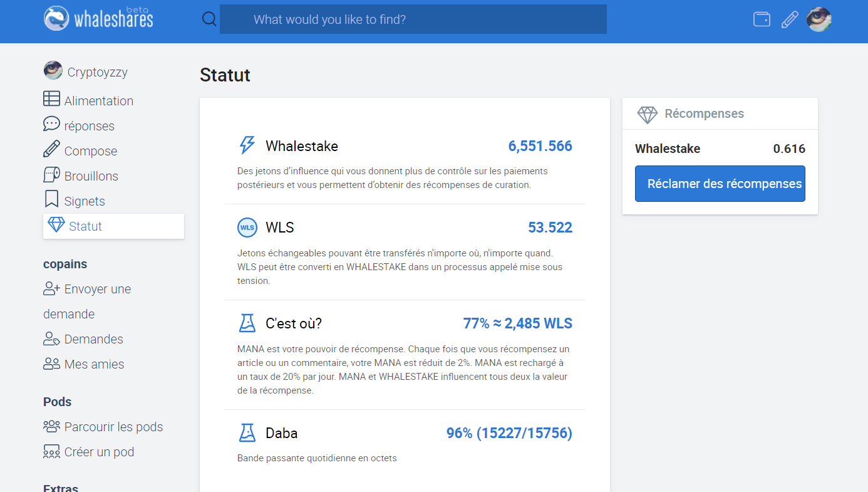
Task: Open the profile avatar in the header
Action: [819, 19]
